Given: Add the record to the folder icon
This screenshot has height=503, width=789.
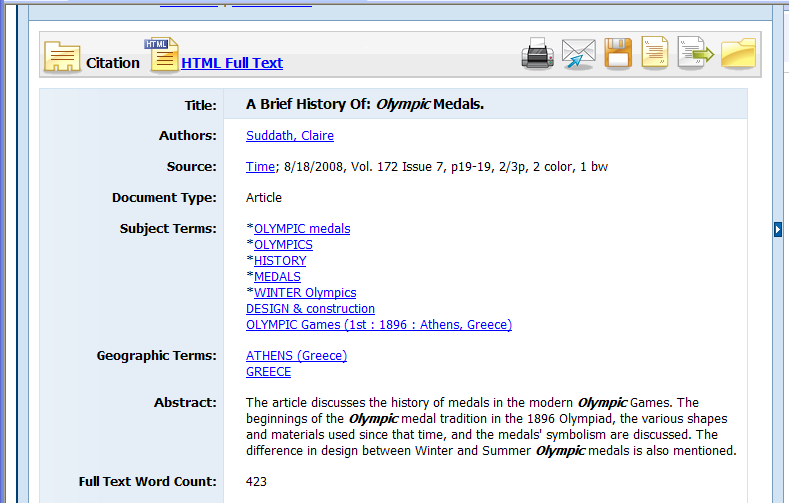Looking at the screenshot, I should click(738, 53).
